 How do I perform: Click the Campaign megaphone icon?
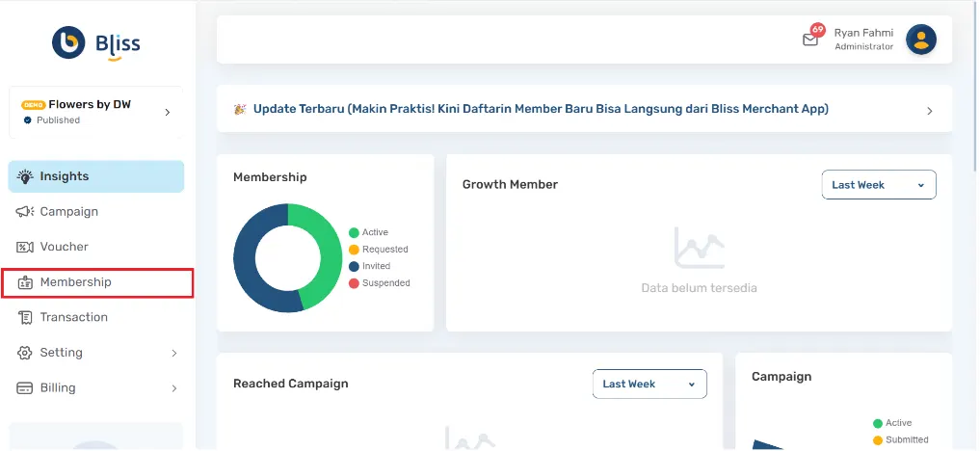25,212
